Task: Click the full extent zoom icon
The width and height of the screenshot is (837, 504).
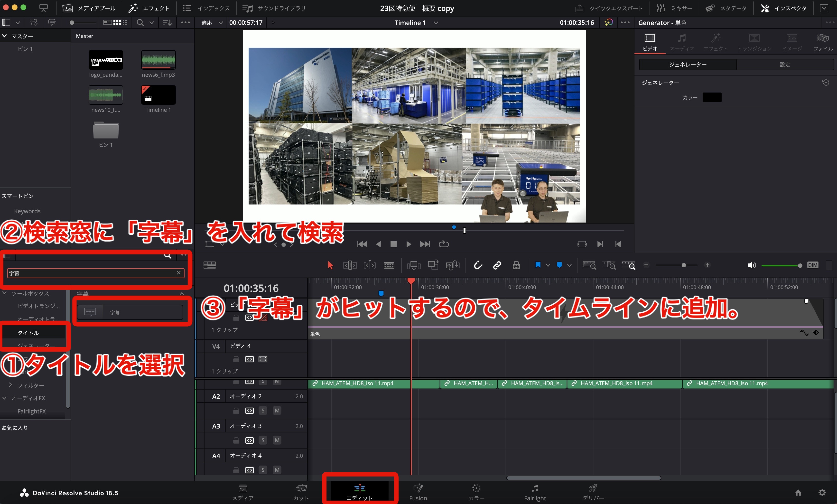Action: tap(589, 265)
